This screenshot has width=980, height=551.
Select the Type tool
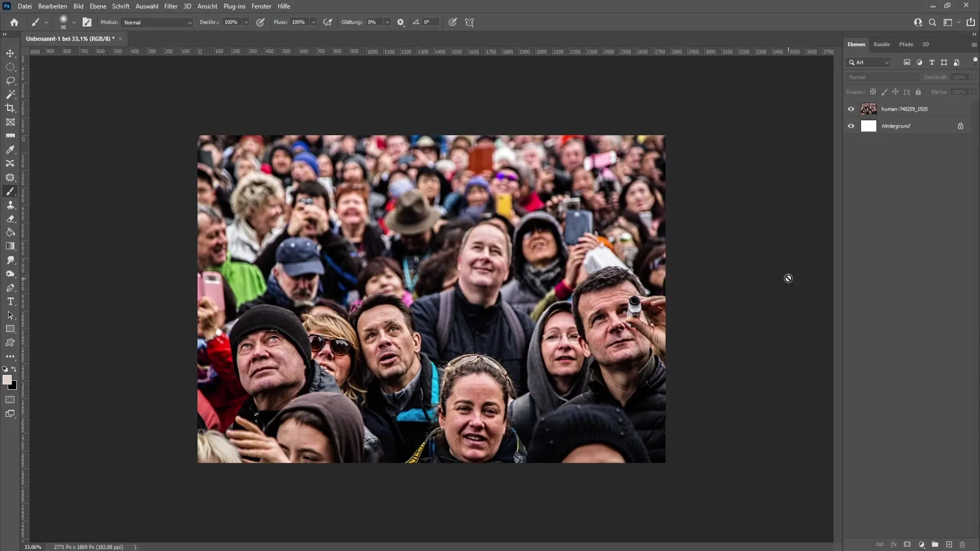coord(10,302)
